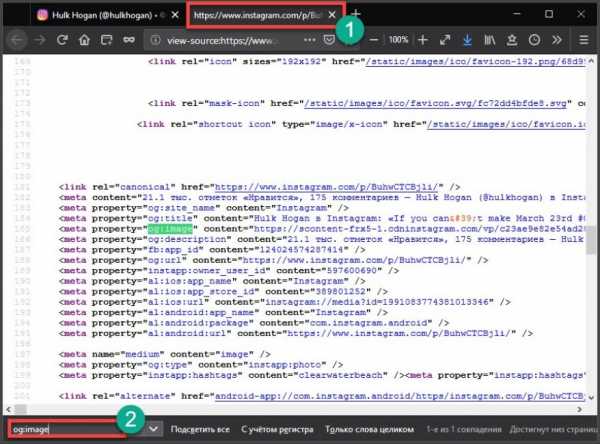
Task: Open the Firefox hamburger menu
Action: (584, 40)
